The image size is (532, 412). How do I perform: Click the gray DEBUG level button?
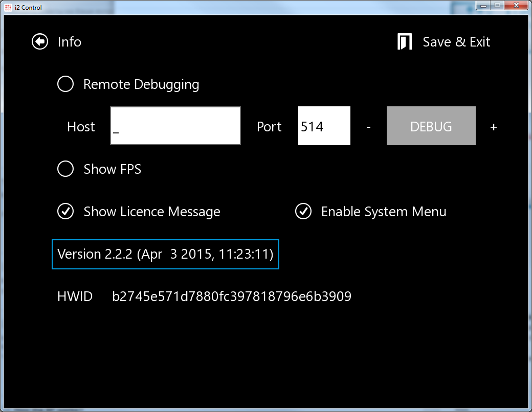(431, 126)
